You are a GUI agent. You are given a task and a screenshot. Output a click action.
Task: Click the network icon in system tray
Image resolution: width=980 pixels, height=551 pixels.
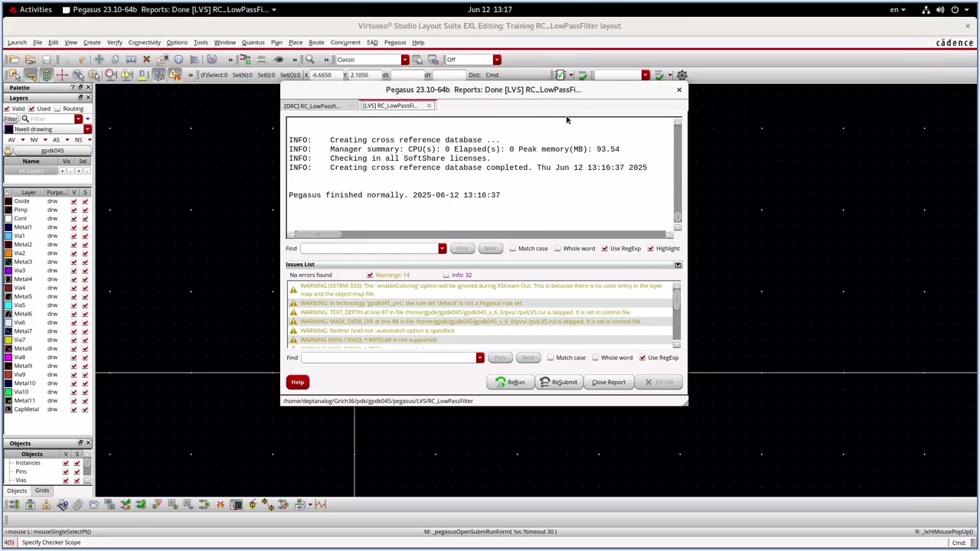point(926,10)
